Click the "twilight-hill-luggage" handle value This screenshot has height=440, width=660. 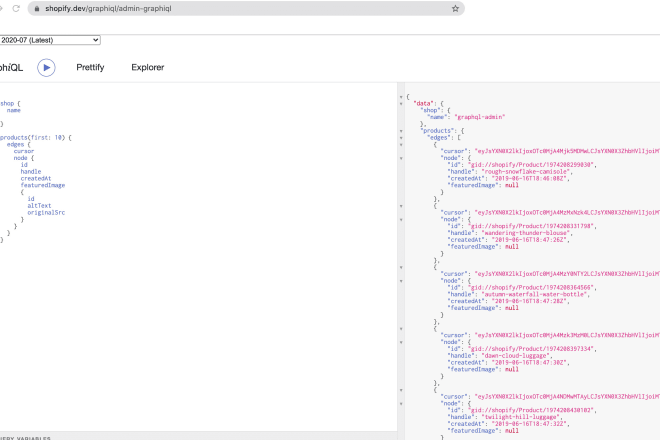click(522, 417)
